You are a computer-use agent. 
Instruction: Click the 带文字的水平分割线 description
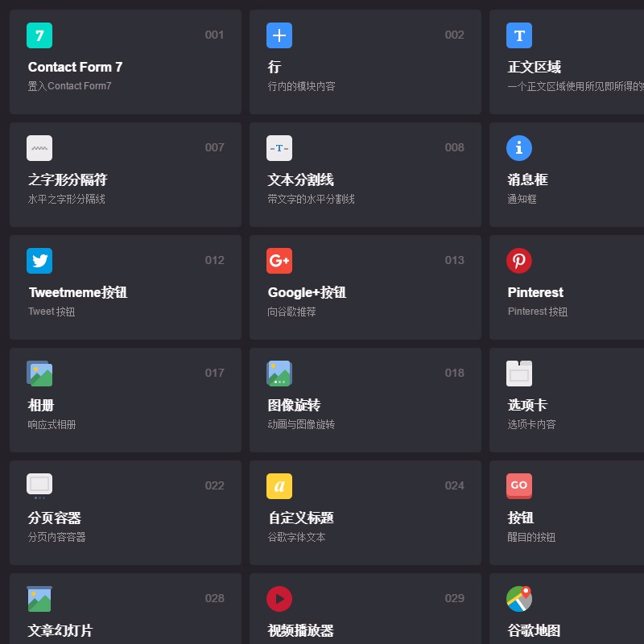[x=311, y=199]
